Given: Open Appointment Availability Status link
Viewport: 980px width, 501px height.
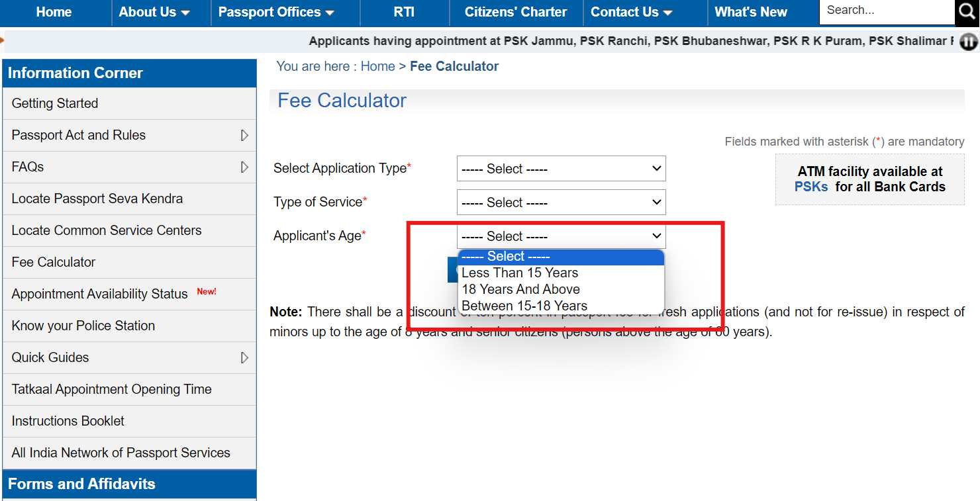Looking at the screenshot, I should (x=99, y=294).
